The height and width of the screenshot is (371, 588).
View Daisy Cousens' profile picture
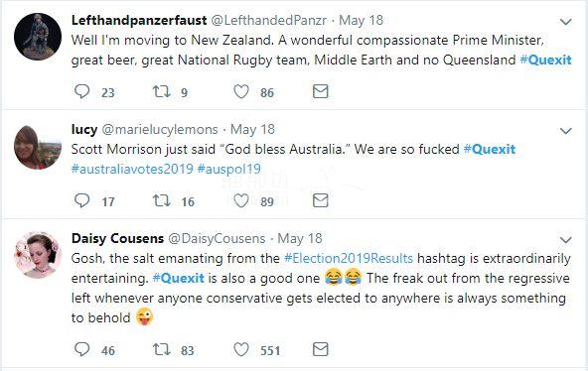click(38, 255)
